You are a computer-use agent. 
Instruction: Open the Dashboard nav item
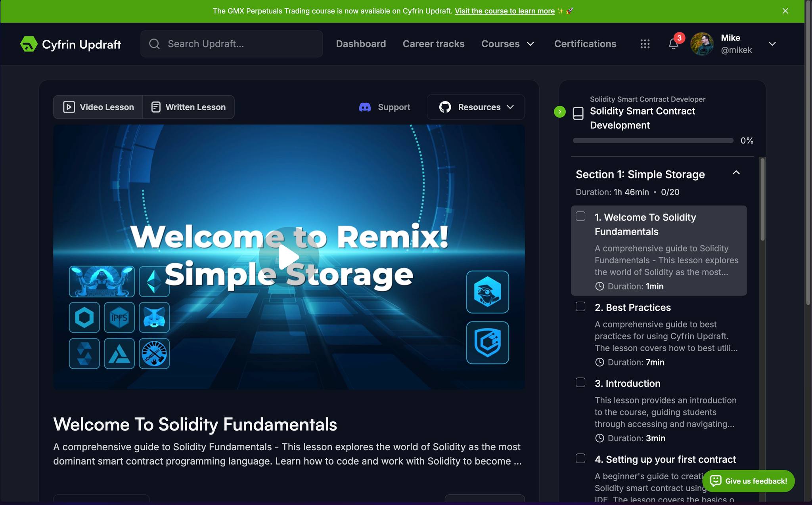(x=361, y=44)
